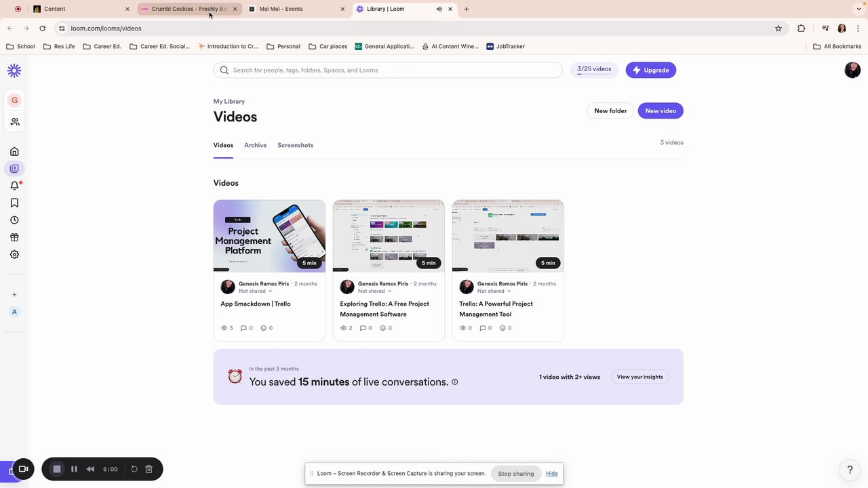
Task: Go to Home via sidebar house icon
Action: coord(14,151)
